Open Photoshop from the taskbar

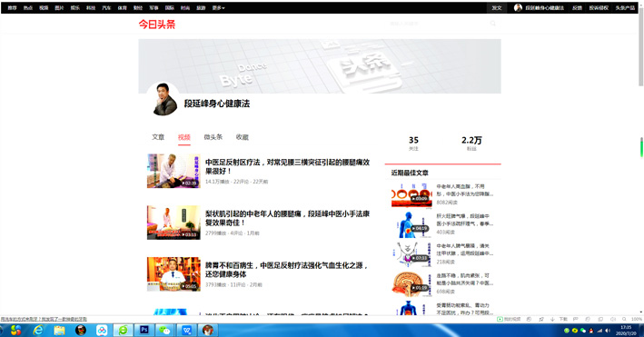click(144, 330)
